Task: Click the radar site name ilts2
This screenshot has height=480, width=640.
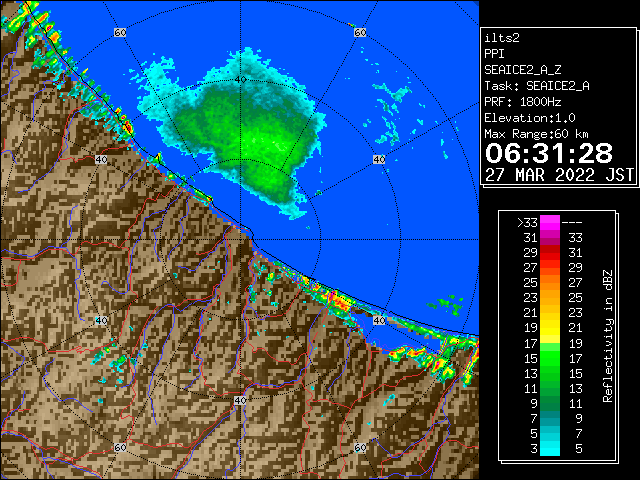Action: 502,38
